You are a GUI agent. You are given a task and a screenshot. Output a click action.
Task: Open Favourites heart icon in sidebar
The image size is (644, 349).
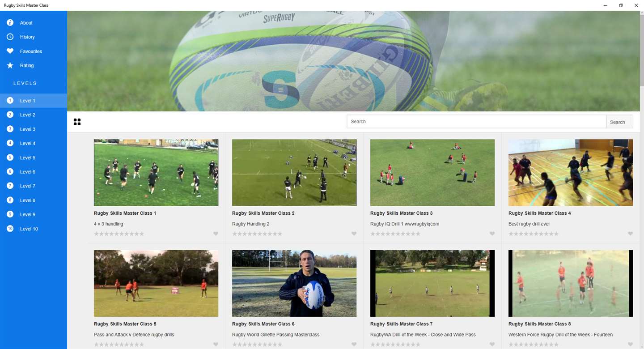[10, 51]
